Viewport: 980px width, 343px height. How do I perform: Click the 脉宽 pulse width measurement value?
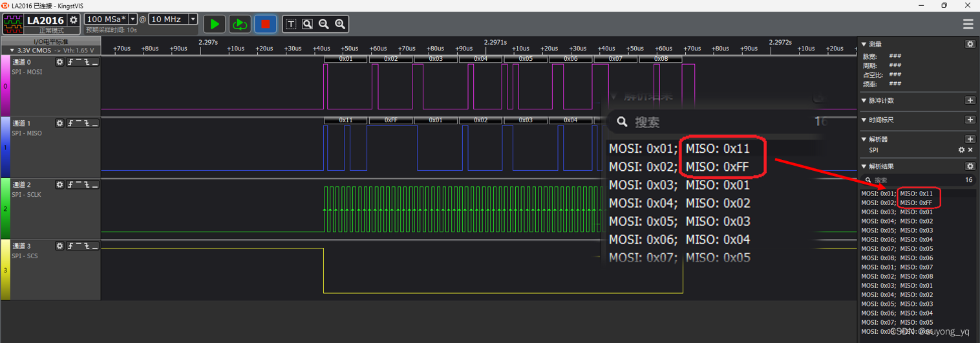pyautogui.click(x=895, y=56)
